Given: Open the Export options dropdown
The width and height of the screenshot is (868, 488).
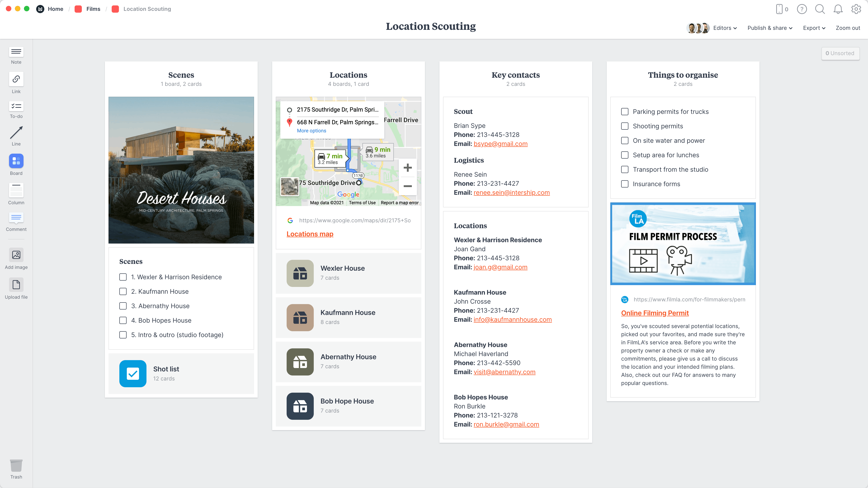Looking at the screenshot, I should [x=814, y=28].
